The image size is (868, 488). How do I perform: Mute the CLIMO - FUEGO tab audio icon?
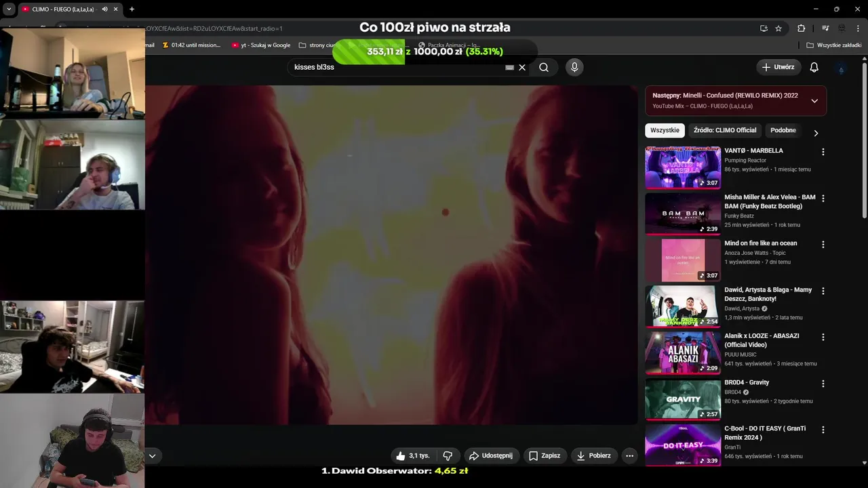104,9
